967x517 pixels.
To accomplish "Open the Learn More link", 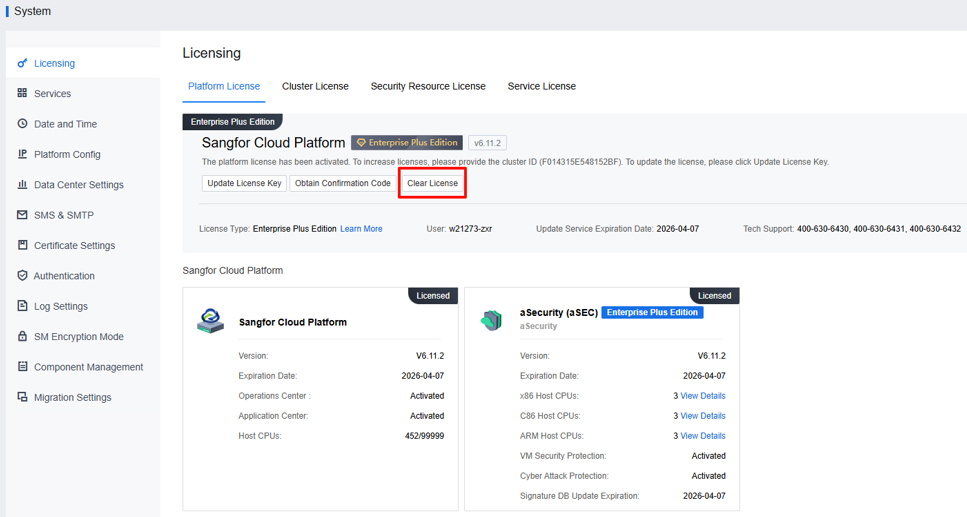I will pos(361,229).
